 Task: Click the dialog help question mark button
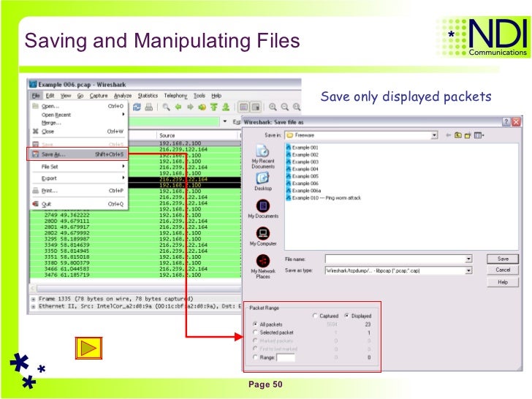point(506,122)
